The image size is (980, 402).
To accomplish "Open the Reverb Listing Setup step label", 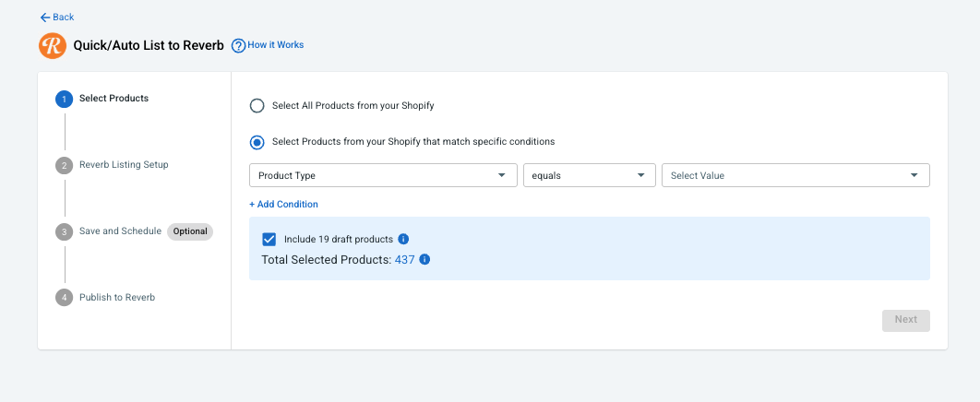I will coord(124,165).
